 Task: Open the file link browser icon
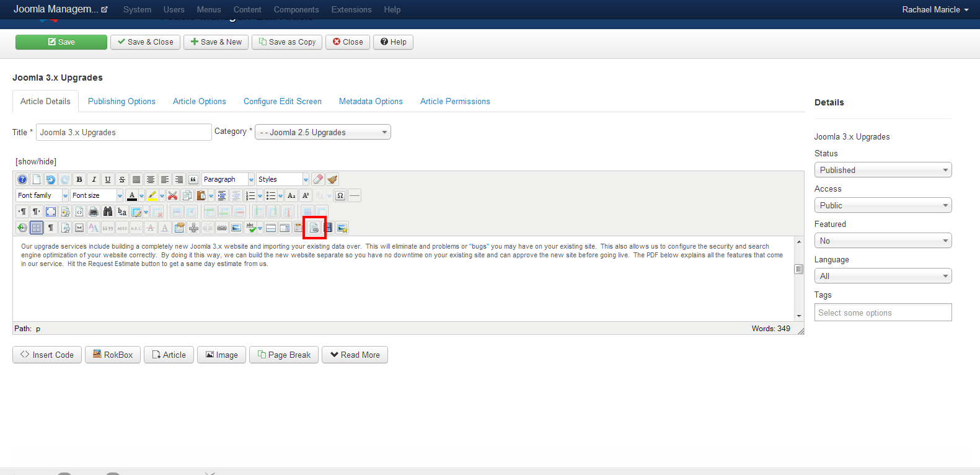click(x=314, y=228)
